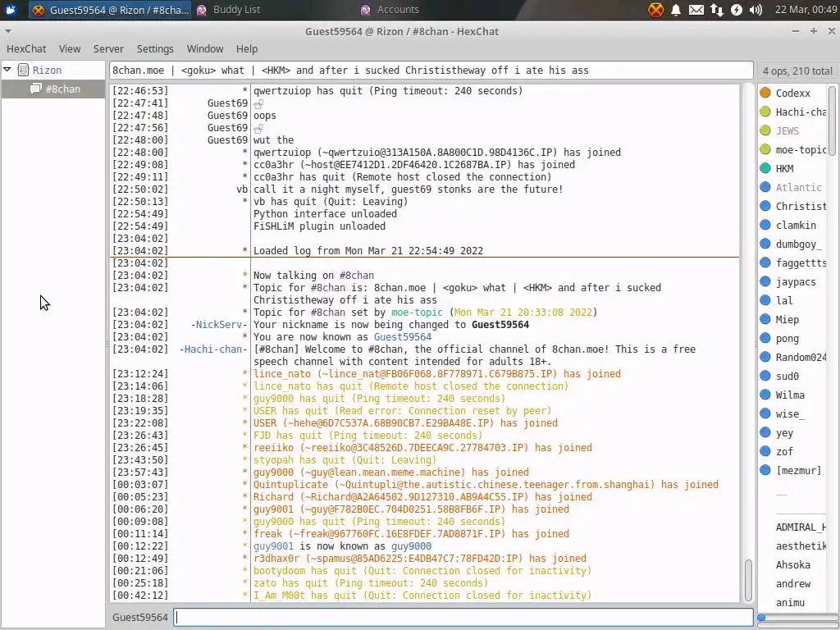This screenshot has height=630, width=840.
Task: Click the status icon beside pong
Action: [x=765, y=338]
